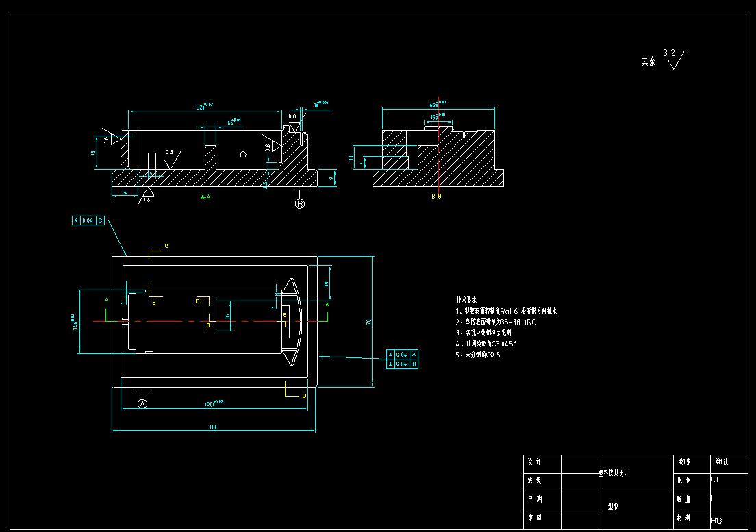Select the 型腔 part name in the title block
This screenshot has width=756, height=532.
click(x=614, y=505)
